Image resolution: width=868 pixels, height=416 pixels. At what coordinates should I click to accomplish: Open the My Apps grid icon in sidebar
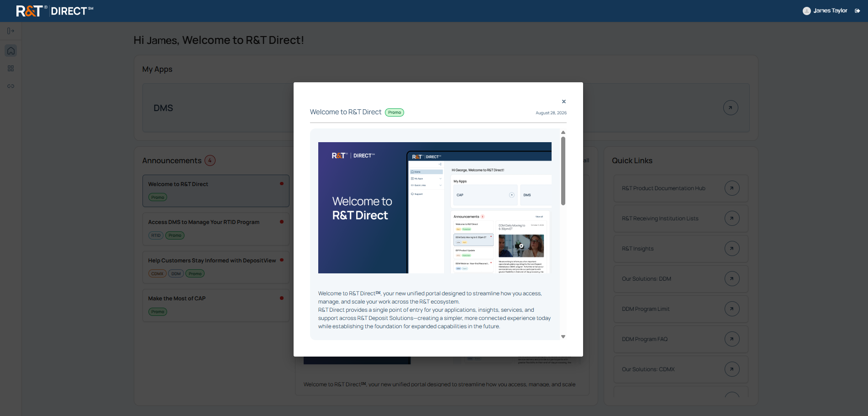[x=11, y=69]
